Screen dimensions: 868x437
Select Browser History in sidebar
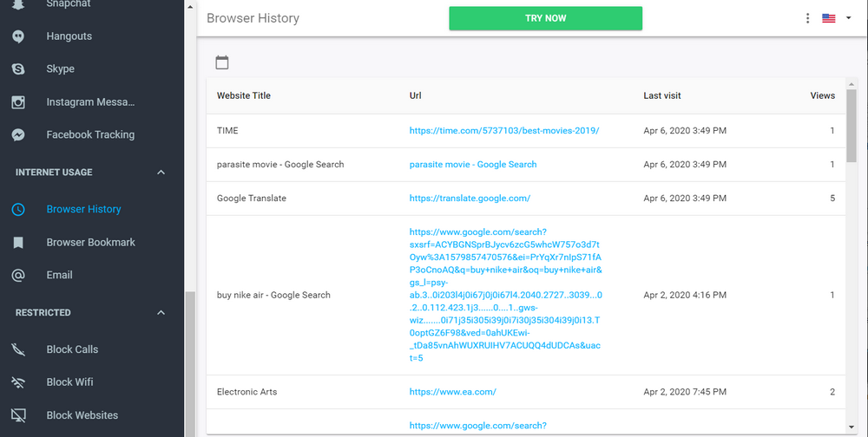click(x=83, y=209)
